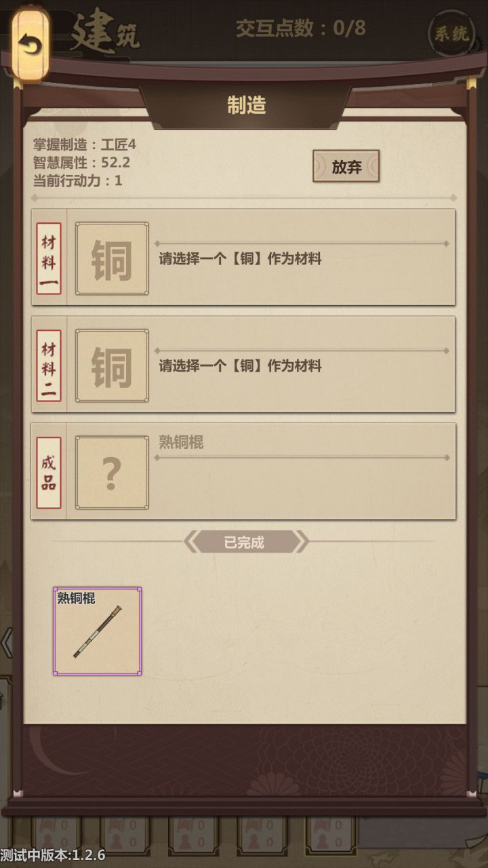Tap the side arrow at the left screen edge
Image resolution: width=488 pixels, height=868 pixels.
[x=6, y=643]
